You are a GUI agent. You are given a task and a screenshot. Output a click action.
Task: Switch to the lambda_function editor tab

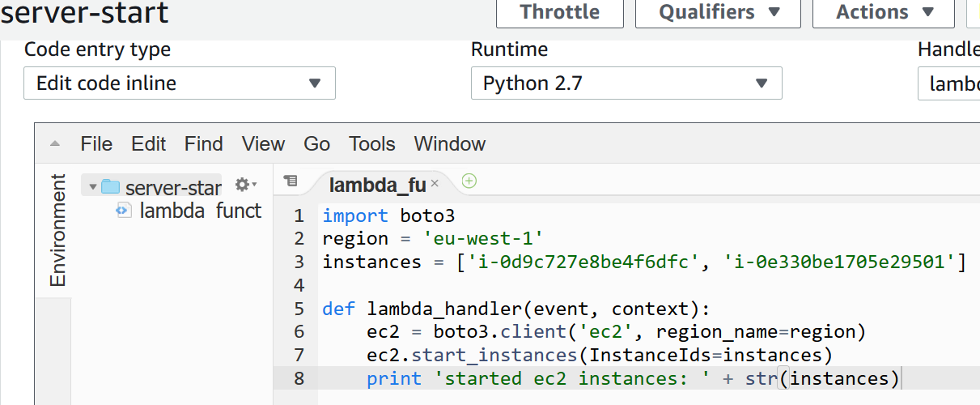[377, 185]
